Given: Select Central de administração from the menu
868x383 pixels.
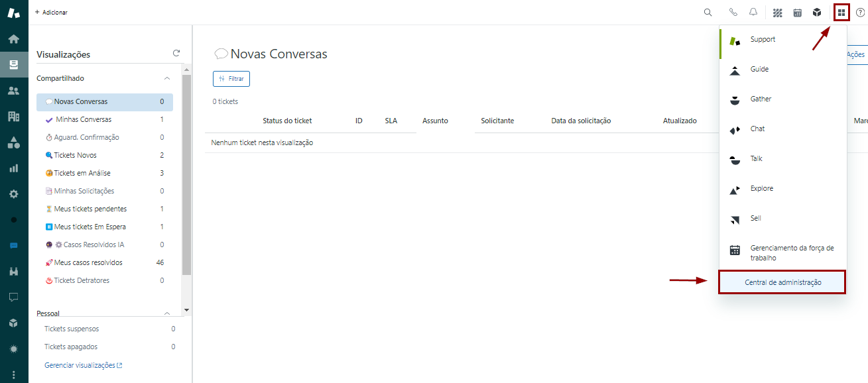Looking at the screenshot, I should pyautogui.click(x=782, y=282).
